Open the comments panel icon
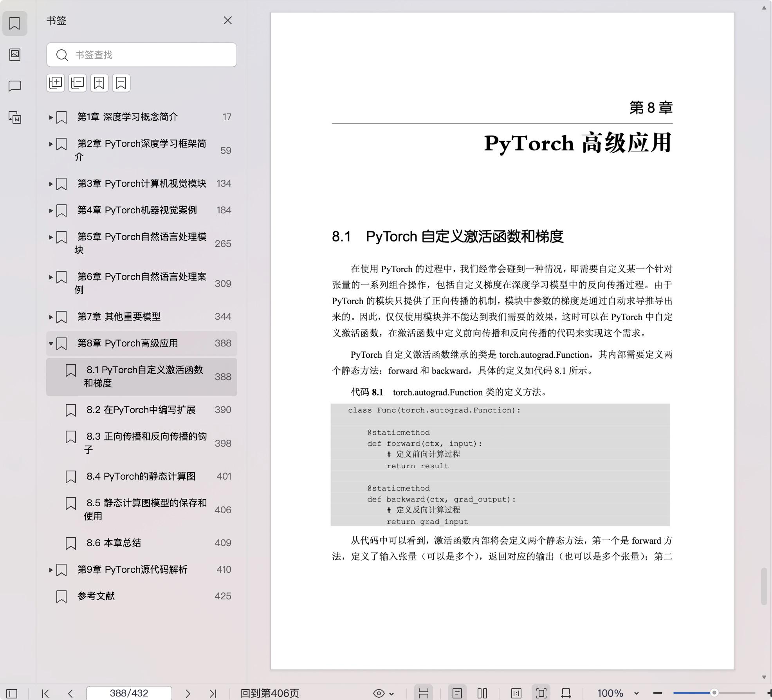Viewport: 772px width, 700px height. 14,86
